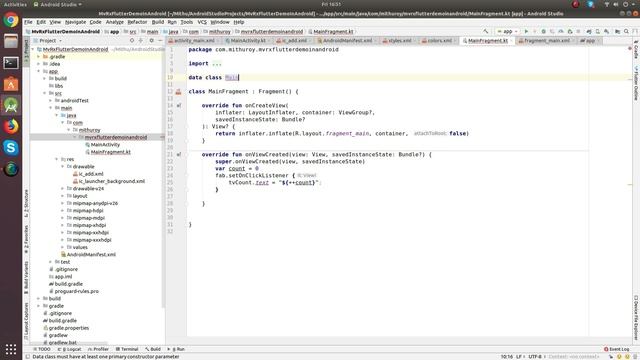Image resolution: width=640 pixels, height=360 pixels.
Task: Open the Project panel gear settings
Action: pos(151,40)
